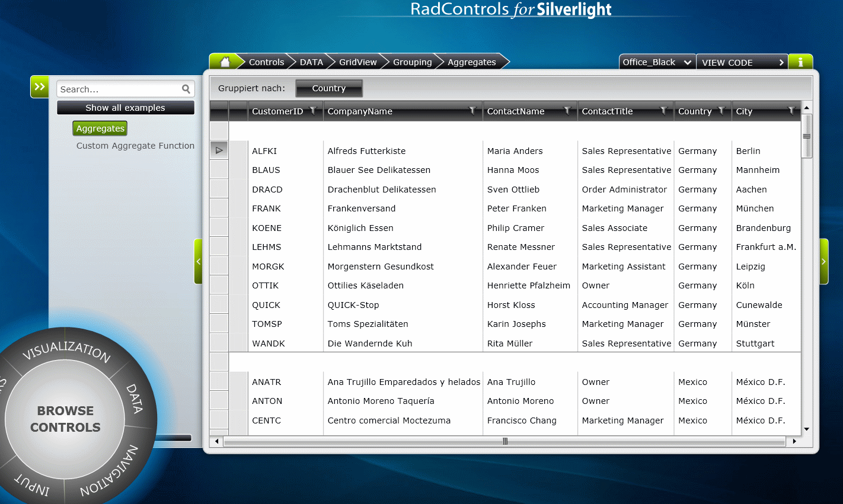Click the green right arrow tab

(x=824, y=261)
